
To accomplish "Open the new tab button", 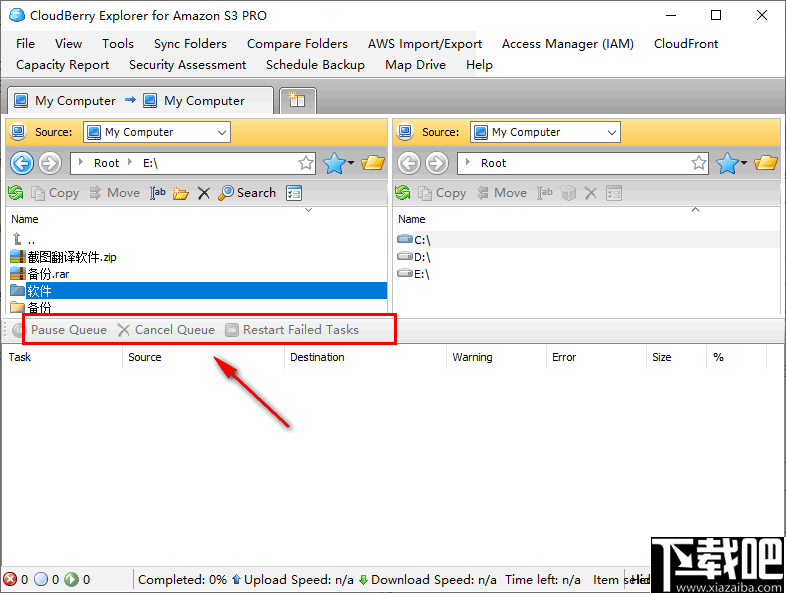I will tap(297, 100).
